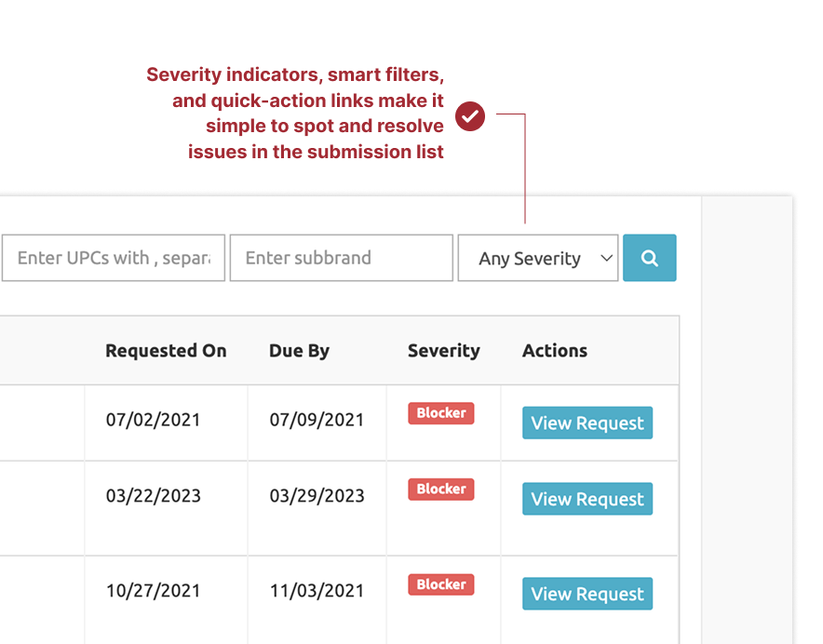Sort by the Due By column header
823x644 pixels.
point(299,351)
